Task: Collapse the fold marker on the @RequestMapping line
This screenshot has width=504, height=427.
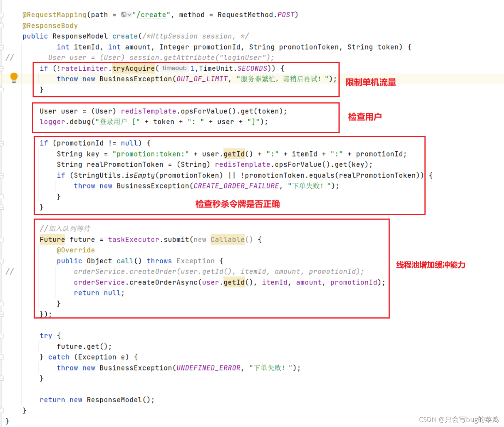Action: (2, 15)
